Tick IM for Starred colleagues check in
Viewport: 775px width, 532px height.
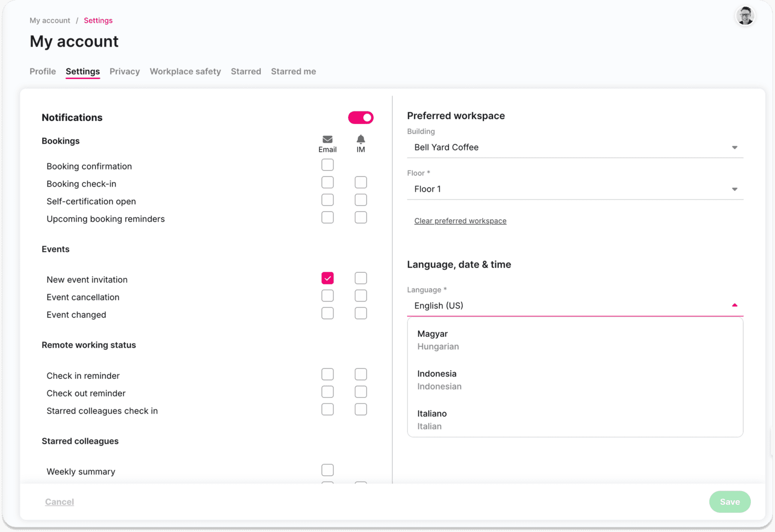click(x=361, y=409)
